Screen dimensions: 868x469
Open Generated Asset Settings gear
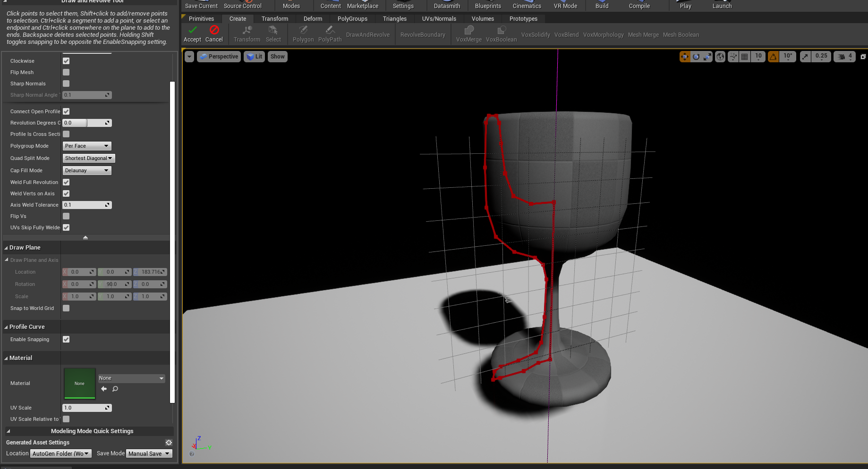point(169,443)
